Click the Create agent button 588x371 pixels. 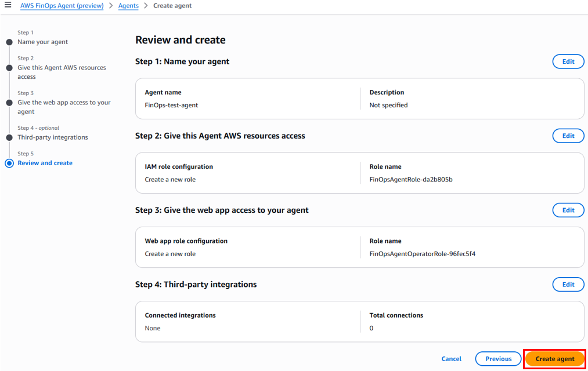[x=555, y=359]
